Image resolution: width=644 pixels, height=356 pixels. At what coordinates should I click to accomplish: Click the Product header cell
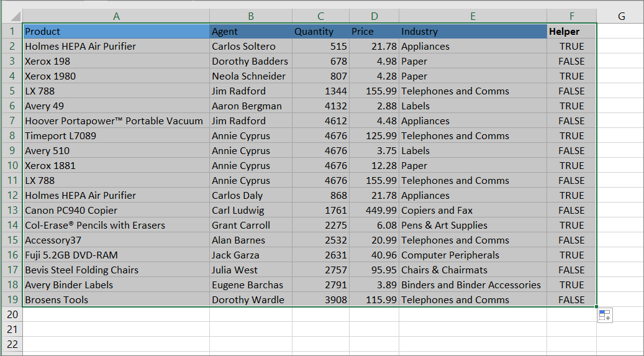(x=116, y=31)
